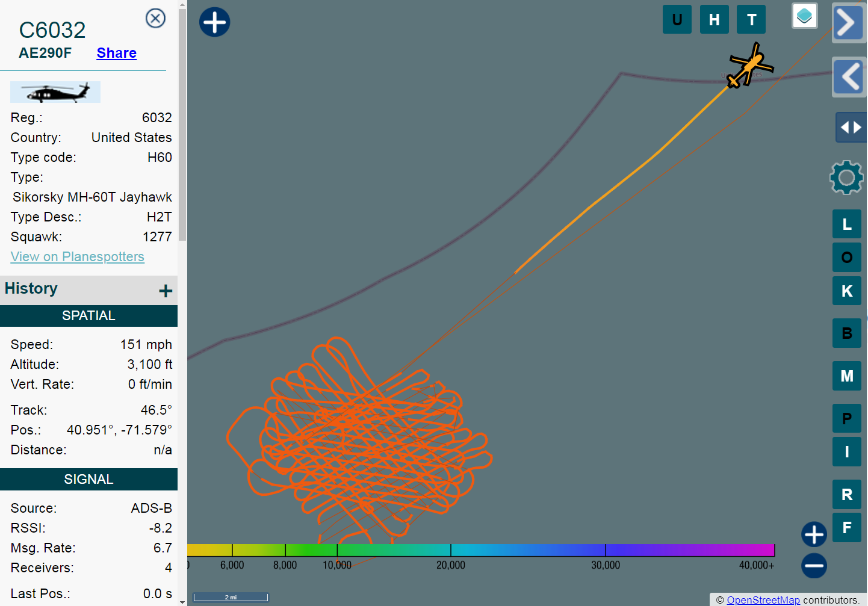Click the info panel vertical scrollbar
The width and height of the screenshot is (868, 606).
[182, 125]
